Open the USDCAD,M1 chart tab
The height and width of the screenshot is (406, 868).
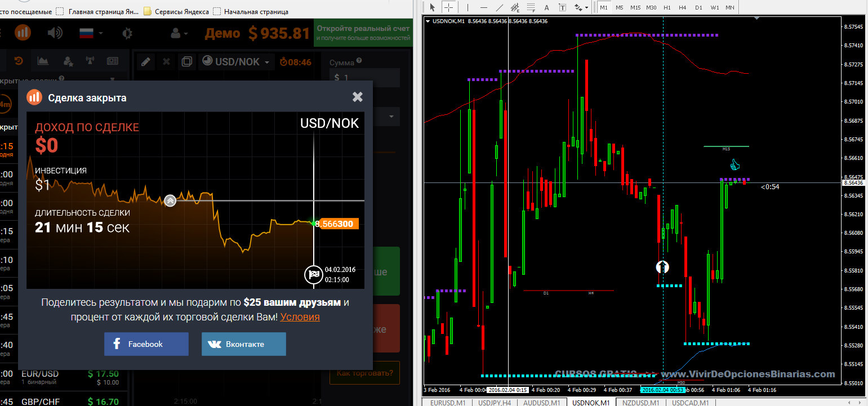690,403
